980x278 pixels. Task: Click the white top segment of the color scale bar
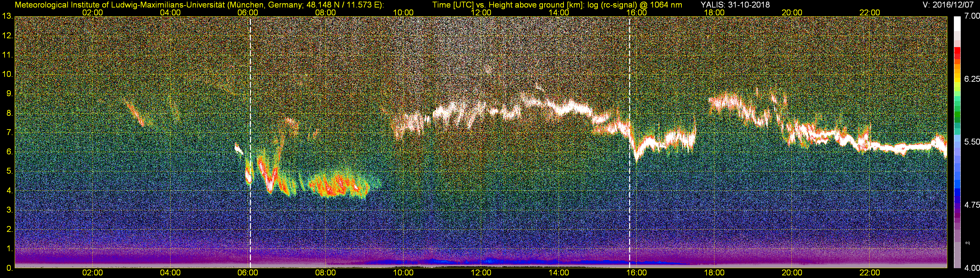[957, 24]
